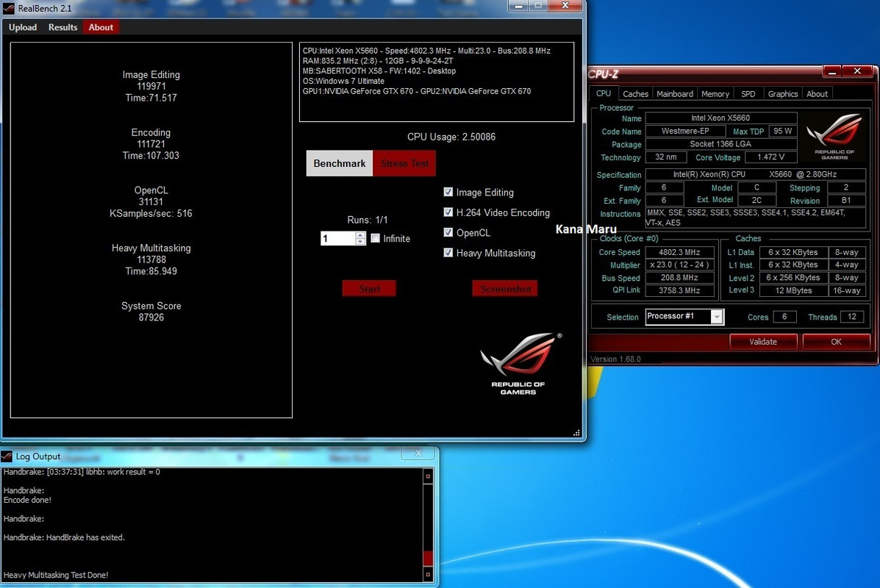Click the Log Output window icon
This screenshot has width=880, height=588.
7,456
